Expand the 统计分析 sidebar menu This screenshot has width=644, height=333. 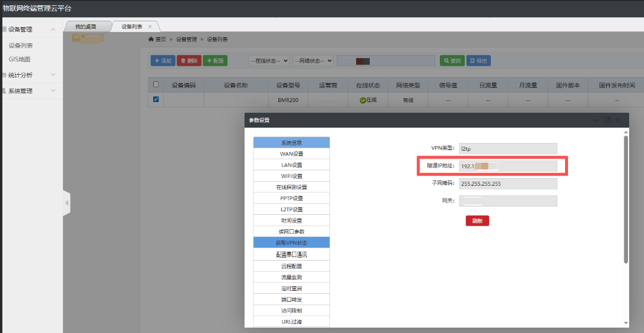click(x=30, y=75)
